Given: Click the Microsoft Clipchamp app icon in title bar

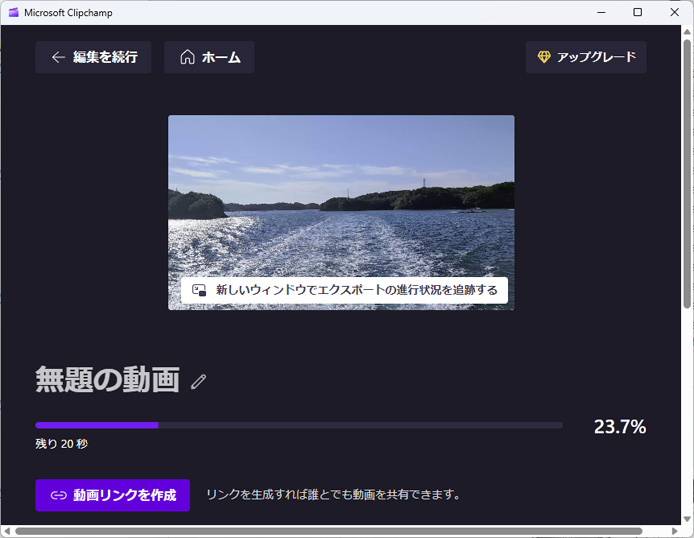Looking at the screenshot, I should [14, 12].
